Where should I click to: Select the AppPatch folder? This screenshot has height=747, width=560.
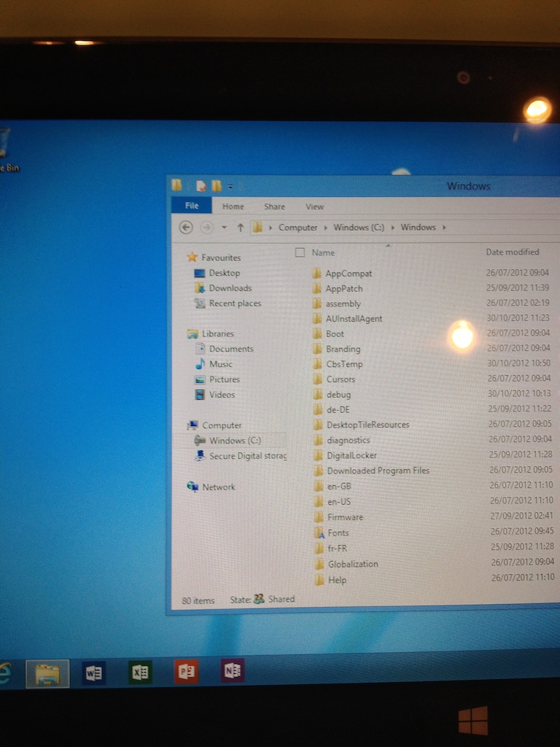point(344,289)
